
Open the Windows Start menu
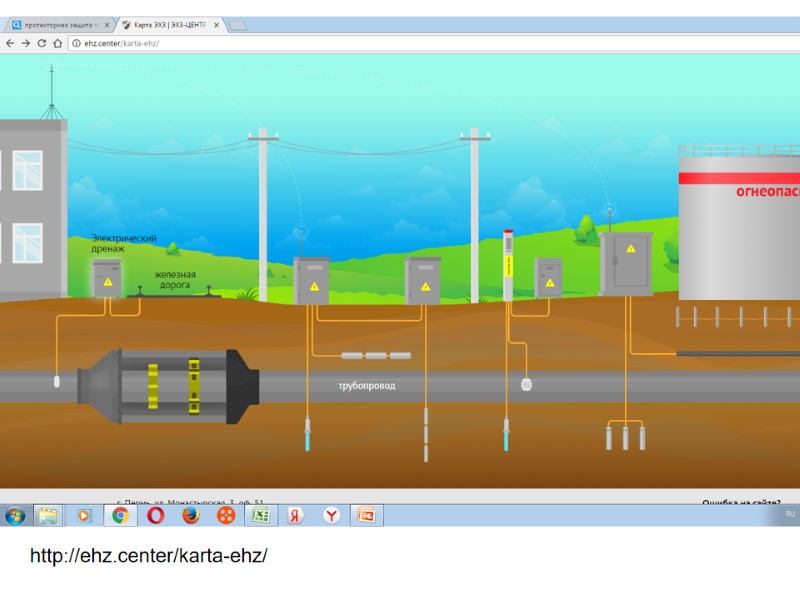pos(15,516)
